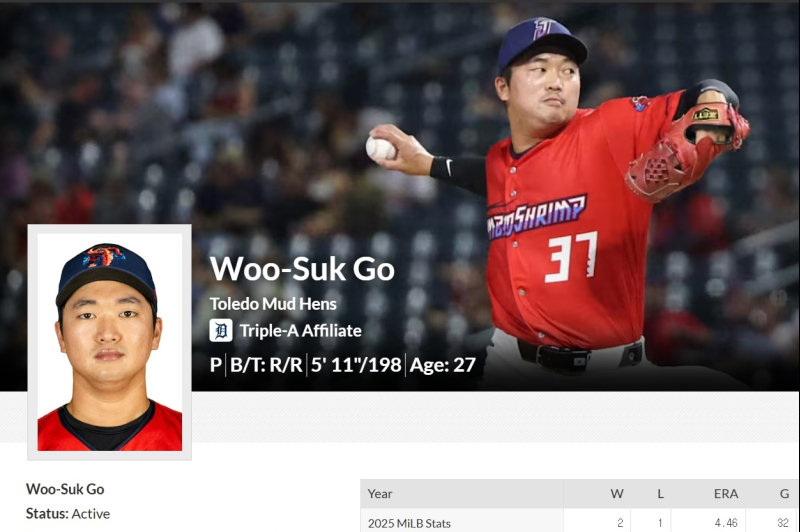Click the 32 games value
The width and height of the screenshot is (800, 532).
[x=783, y=523]
